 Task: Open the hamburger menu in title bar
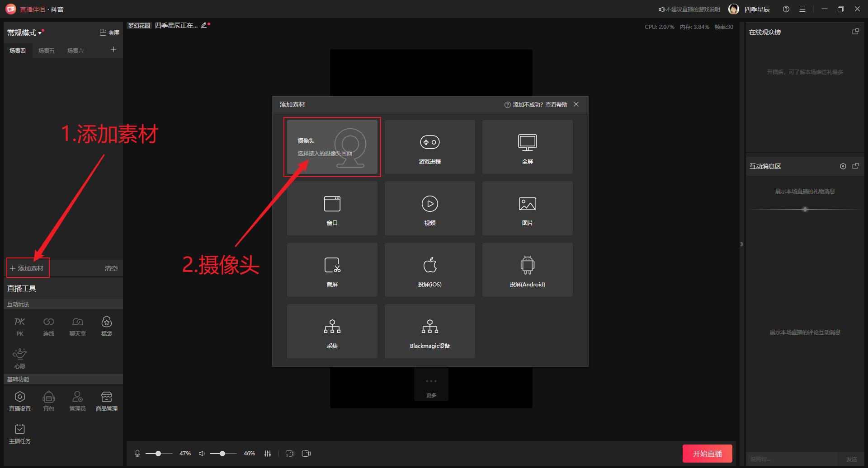(802, 9)
